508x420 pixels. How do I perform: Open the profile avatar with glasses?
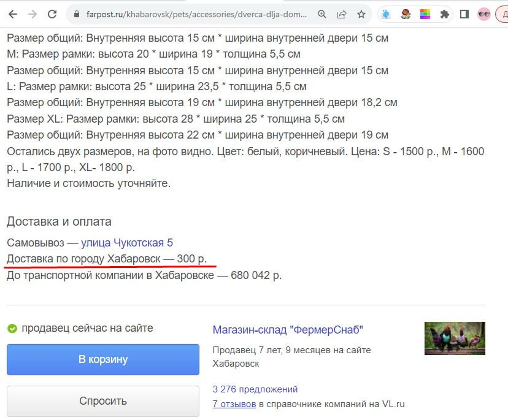pos(484,14)
